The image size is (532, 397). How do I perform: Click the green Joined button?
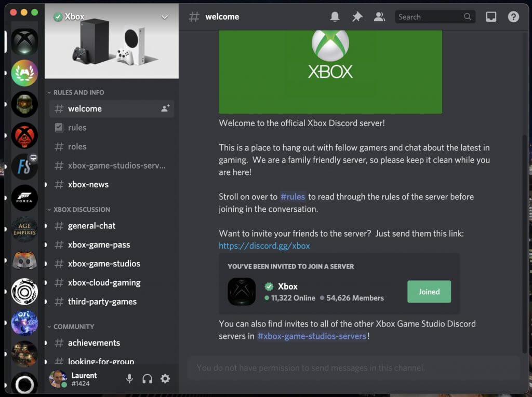click(x=429, y=292)
